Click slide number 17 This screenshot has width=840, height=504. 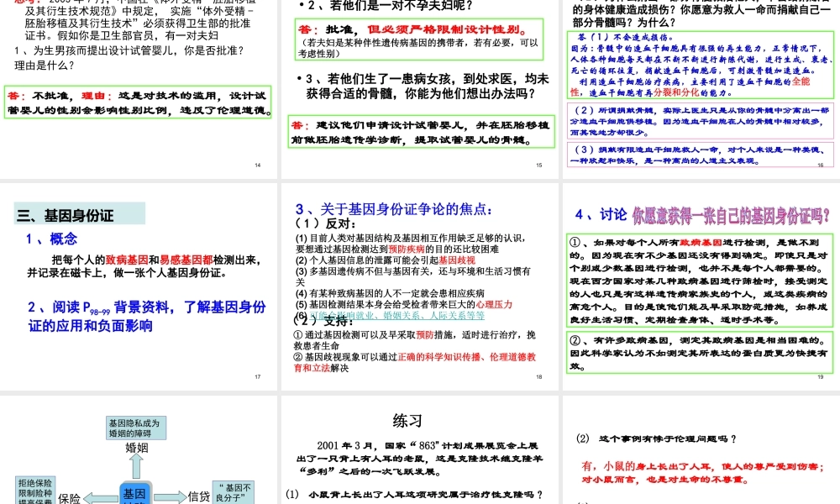point(258,376)
